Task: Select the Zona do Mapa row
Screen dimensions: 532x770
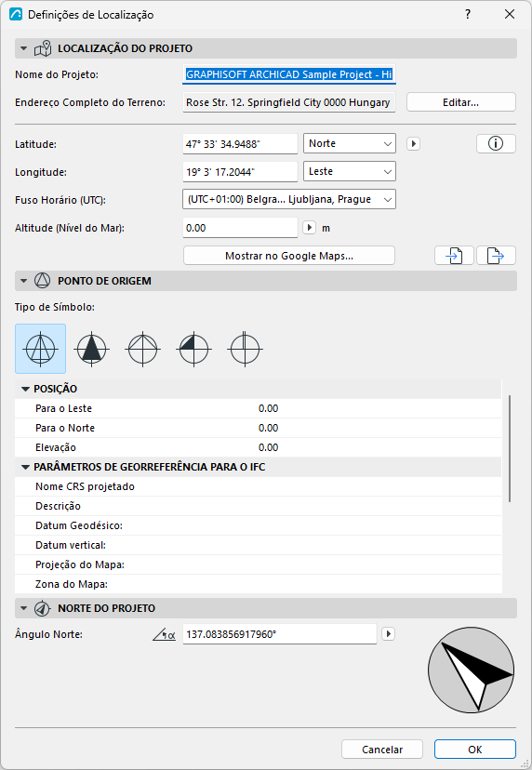Action: (259, 584)
